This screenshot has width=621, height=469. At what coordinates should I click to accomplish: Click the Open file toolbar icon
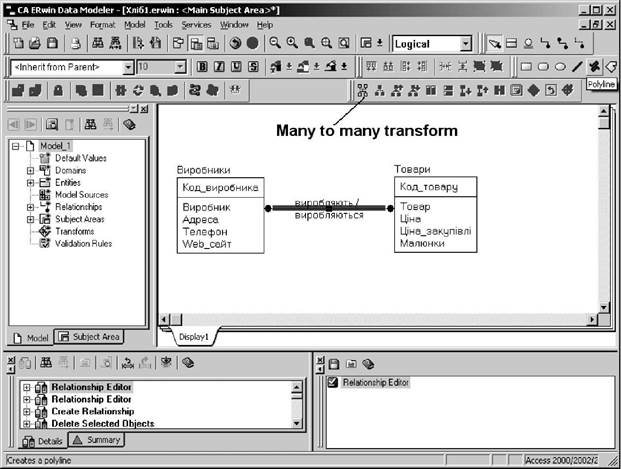(x=36, y=44)
